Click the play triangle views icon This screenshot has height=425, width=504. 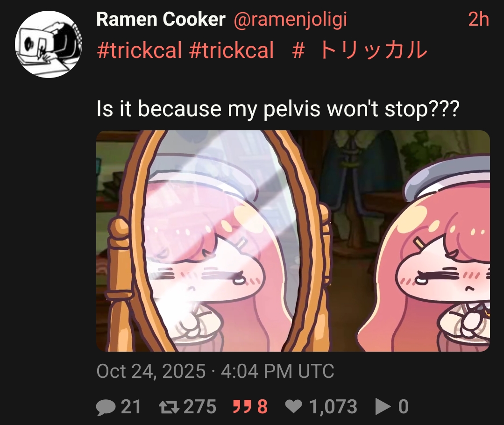point(383,407)
